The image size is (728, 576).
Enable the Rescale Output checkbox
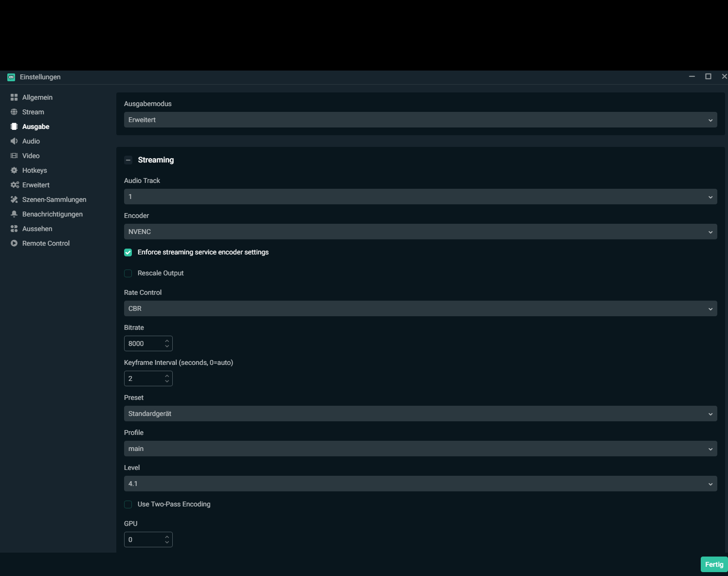click(128, 273)
